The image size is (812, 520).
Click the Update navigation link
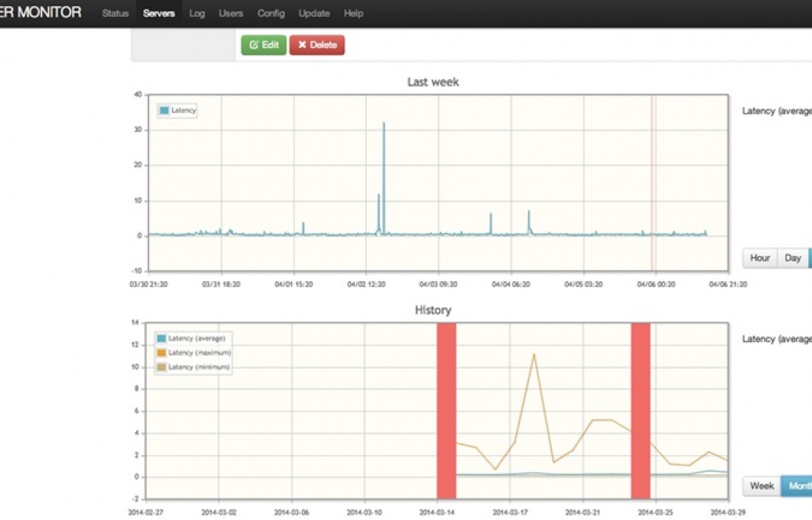click(314, 13)
